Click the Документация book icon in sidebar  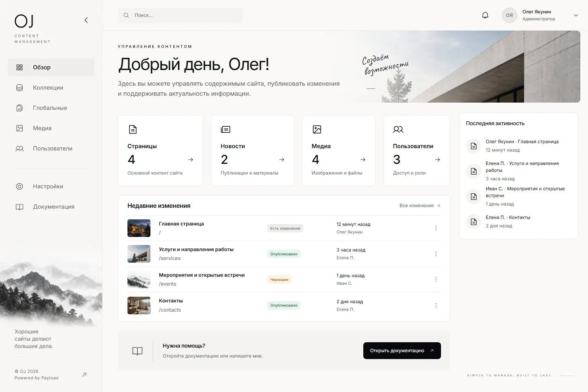20,207
